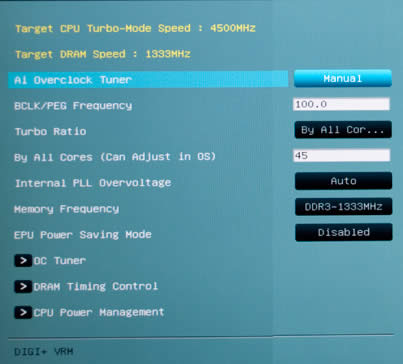Open the Turbo Ratio By All Cores dropdown
The height and width of the screenshot is (364, 403).
point(343,130)
